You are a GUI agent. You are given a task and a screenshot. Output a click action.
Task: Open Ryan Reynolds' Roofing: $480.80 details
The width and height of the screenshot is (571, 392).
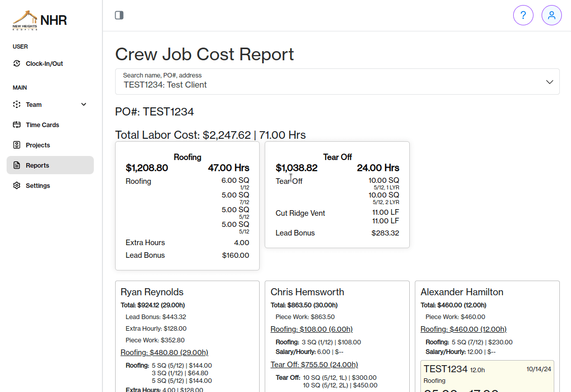pos(164,352)
